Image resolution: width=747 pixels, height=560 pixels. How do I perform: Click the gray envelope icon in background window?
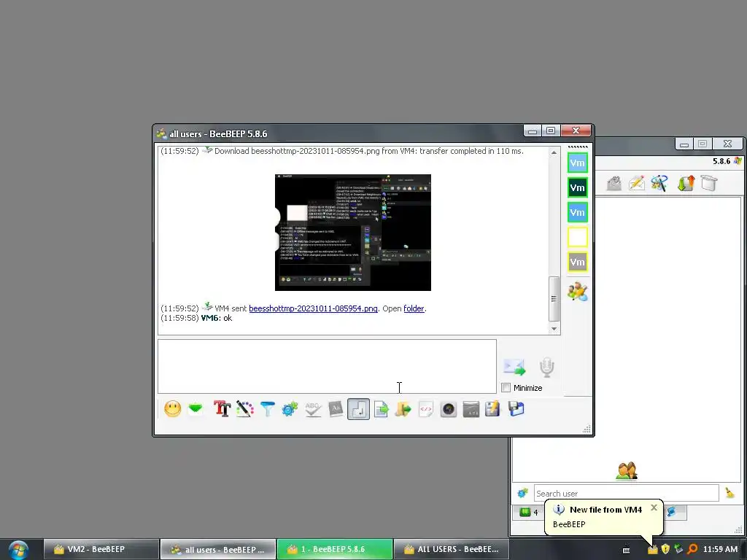tap(614, 183)
